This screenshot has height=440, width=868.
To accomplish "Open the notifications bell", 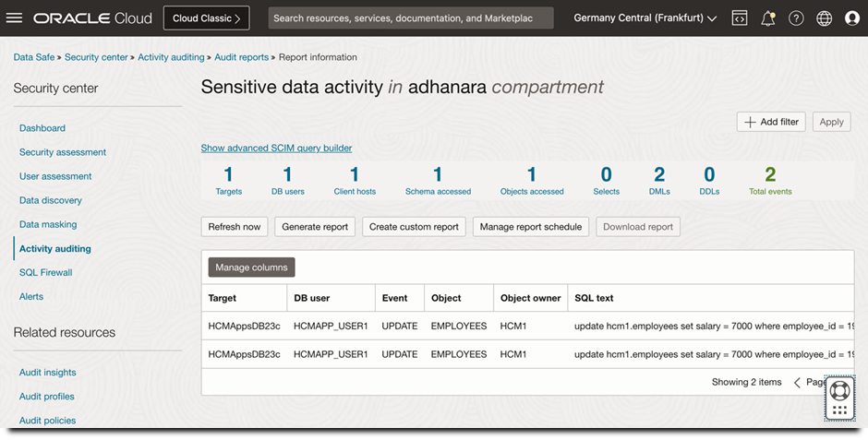I will [767, 18].
